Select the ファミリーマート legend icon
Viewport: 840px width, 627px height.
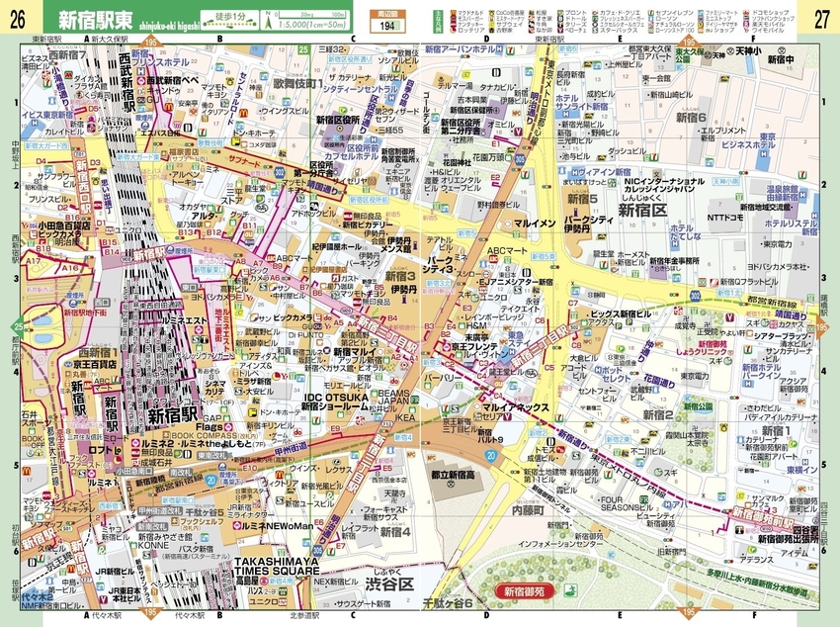[701, 12]
